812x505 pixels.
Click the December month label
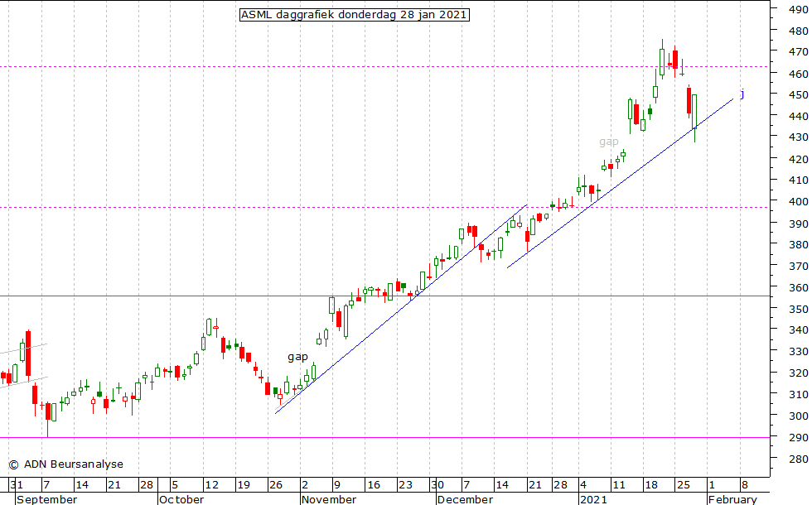[x=465, y=499]
